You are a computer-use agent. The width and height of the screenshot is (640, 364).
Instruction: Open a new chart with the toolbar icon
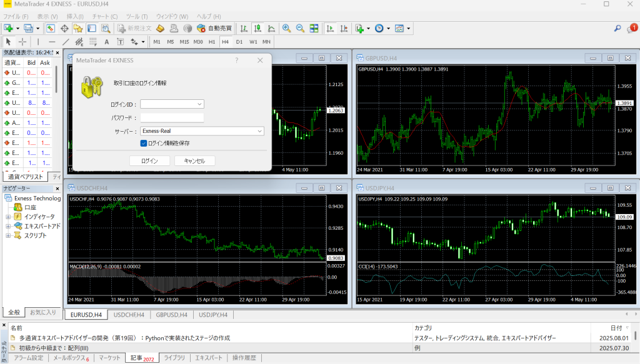point(8,28)
